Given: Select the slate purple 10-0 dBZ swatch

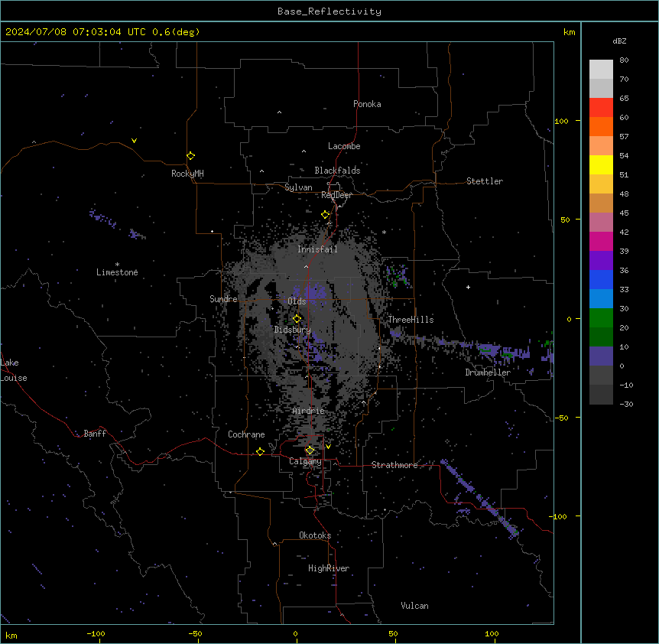Looking at the screenshot, I should pos(601,356).
